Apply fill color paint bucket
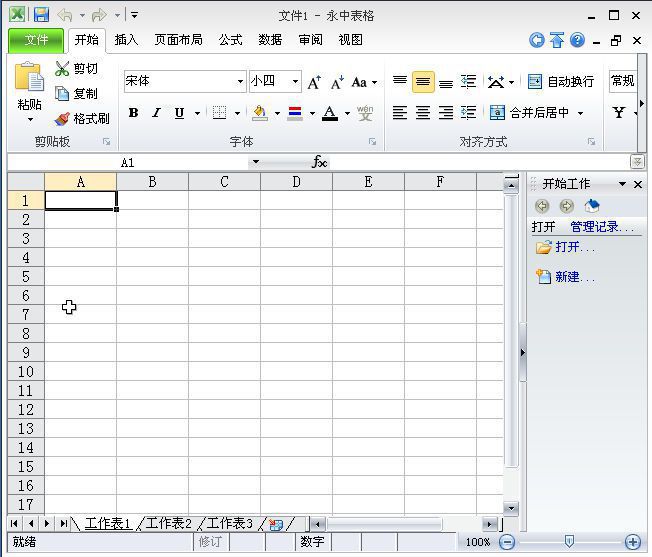The image size is (652, 557). coord(260,113)
